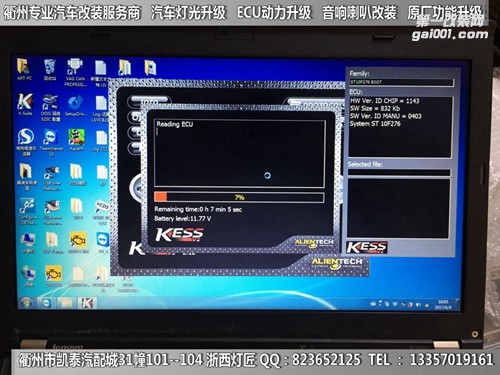500x375 pixels.
Task: Click inside the Family field
Action: 401,82
